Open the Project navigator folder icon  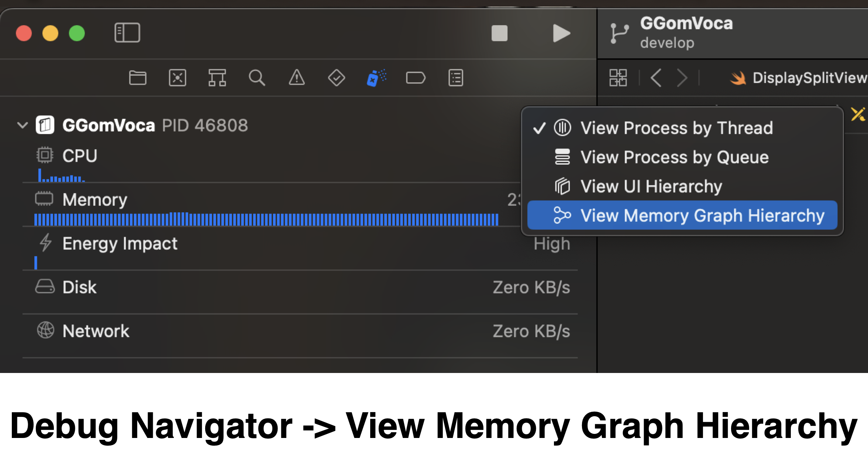tap(138, 78)
